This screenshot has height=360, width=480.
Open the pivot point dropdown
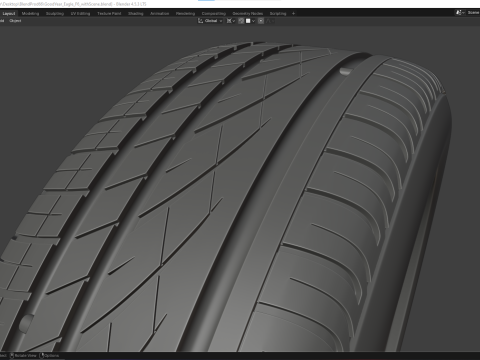tap(231, 21)
